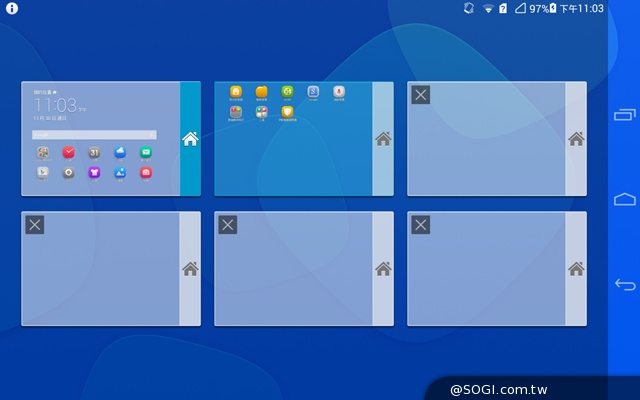
Task: Open the recent apps navigation button
Action: click(x=624, y=114)
